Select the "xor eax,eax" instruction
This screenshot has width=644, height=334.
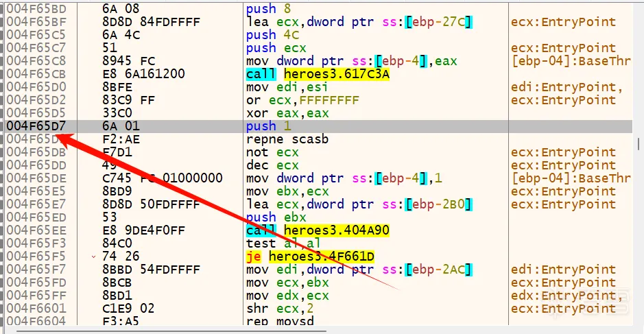coord(287,113)
